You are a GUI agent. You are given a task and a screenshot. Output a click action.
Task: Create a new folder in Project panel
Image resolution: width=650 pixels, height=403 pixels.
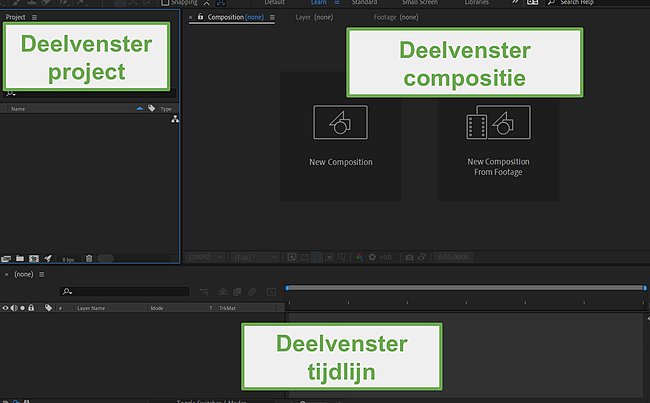pos(20,258)
